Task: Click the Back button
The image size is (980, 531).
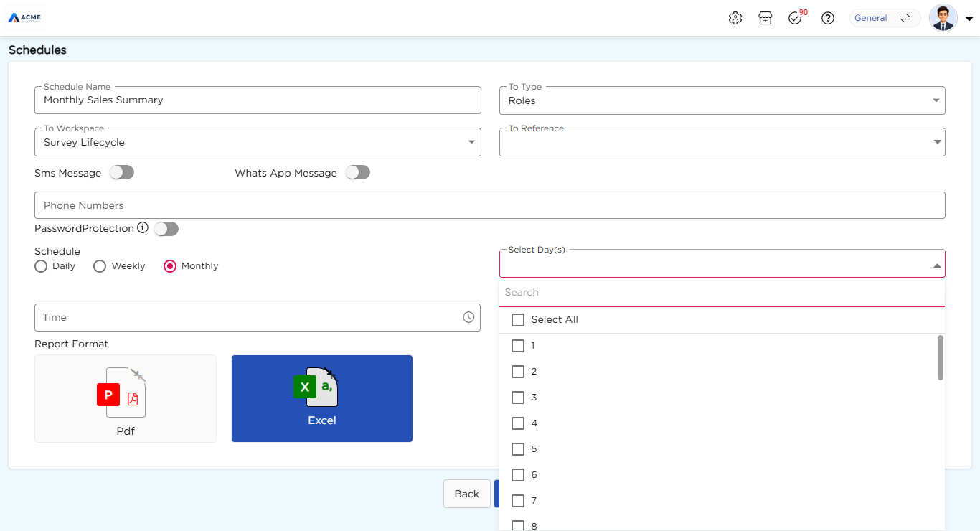Action: pos(466,494)
